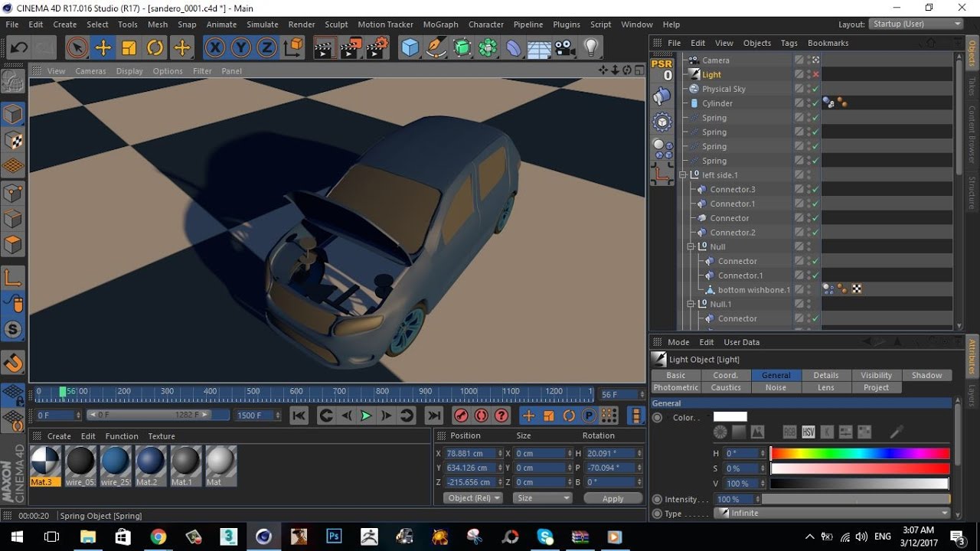Toggle Connector.3 enable checkmark
Screen dimensions: 980x551
(815, 190)
